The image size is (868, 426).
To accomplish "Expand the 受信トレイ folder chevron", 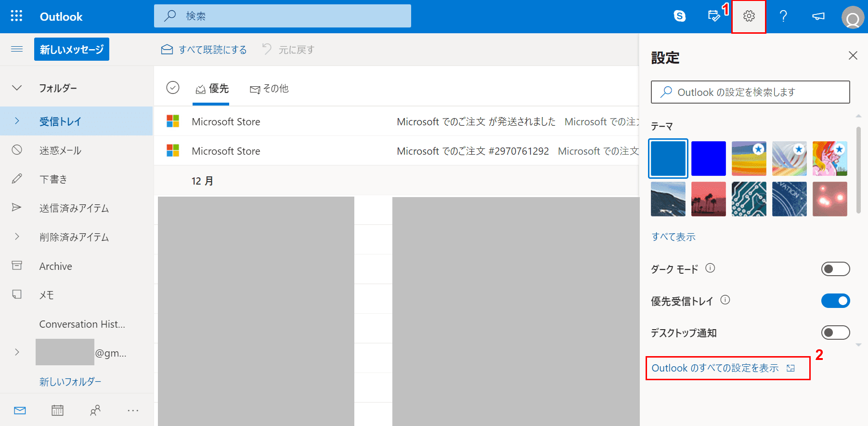I will 17,121.
